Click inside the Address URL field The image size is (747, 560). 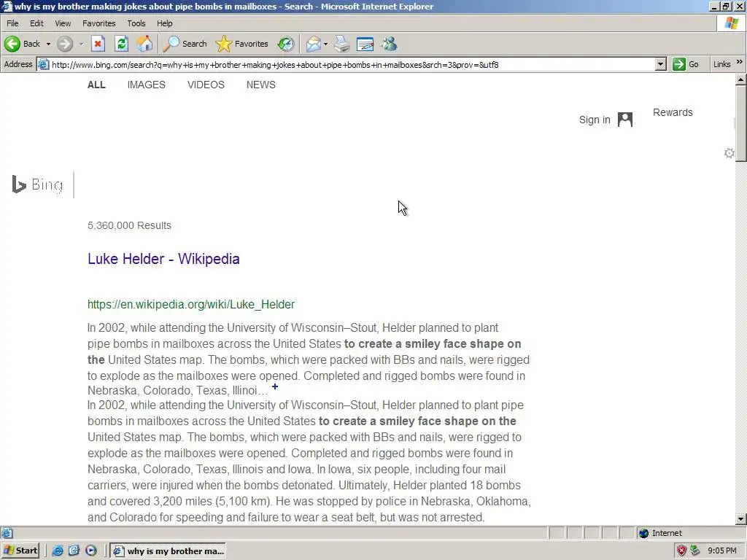point(352,64)
